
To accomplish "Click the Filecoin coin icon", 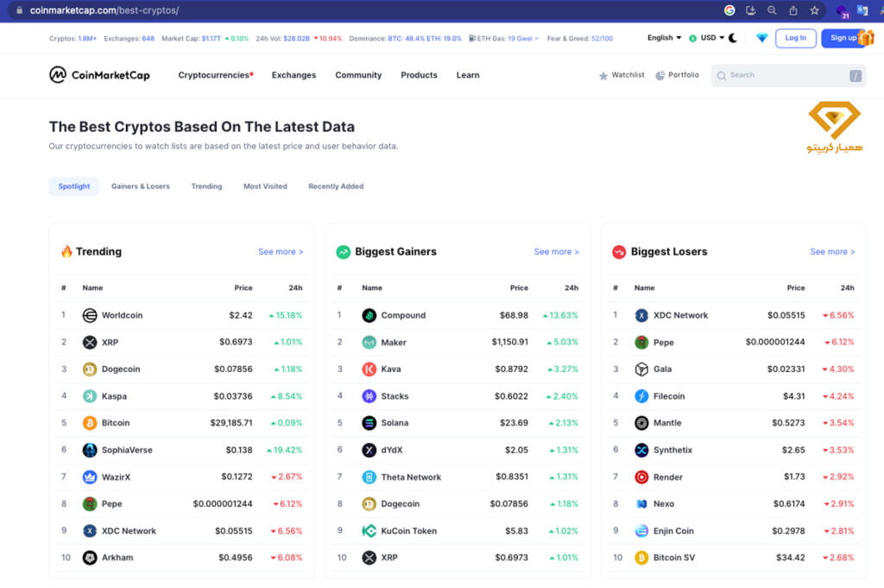I will (x=641, y=395).
